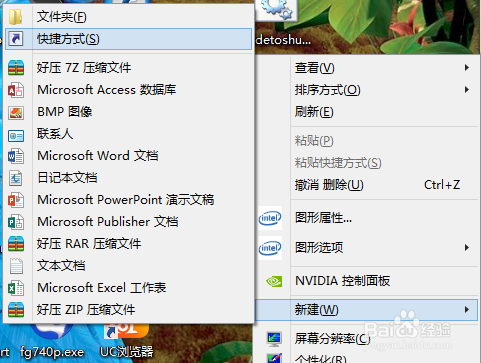Create a Microsoft PowerPoint 演示文稿
The height and width of the screenshot is (363, 481).
pos(128,200)
